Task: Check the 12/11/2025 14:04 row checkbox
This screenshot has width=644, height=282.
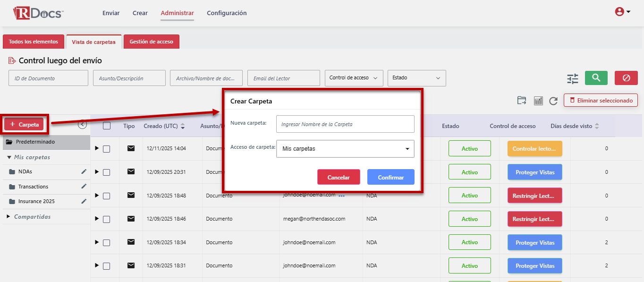Action: (x=107, y=149)
